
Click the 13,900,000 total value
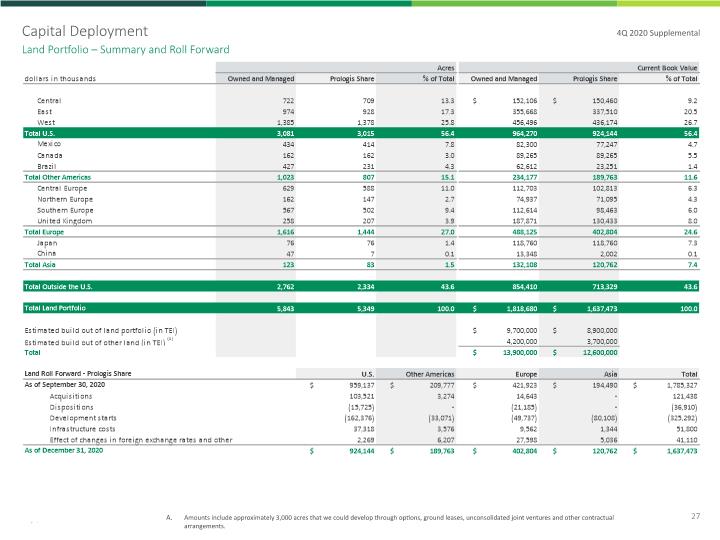pos(519,353)
